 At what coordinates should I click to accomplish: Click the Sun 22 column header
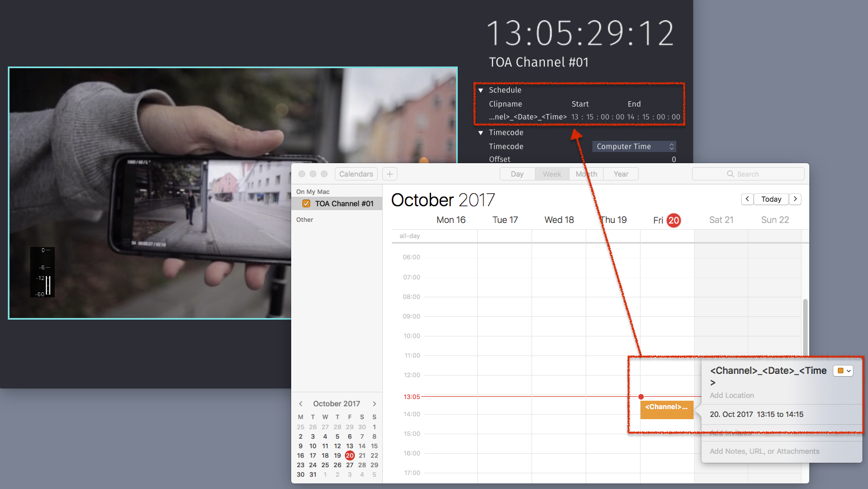tap(775, 220)
